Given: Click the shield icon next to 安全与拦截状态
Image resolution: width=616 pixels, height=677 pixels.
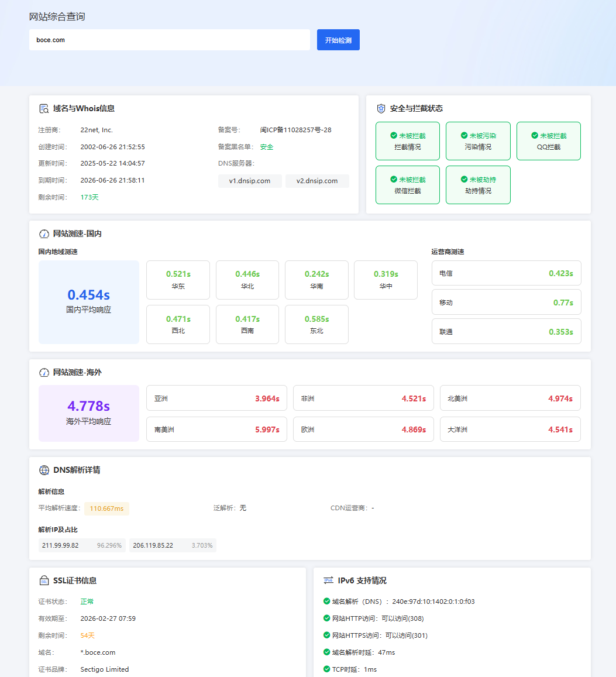Looking at the screenshot, I should (381, 109).
